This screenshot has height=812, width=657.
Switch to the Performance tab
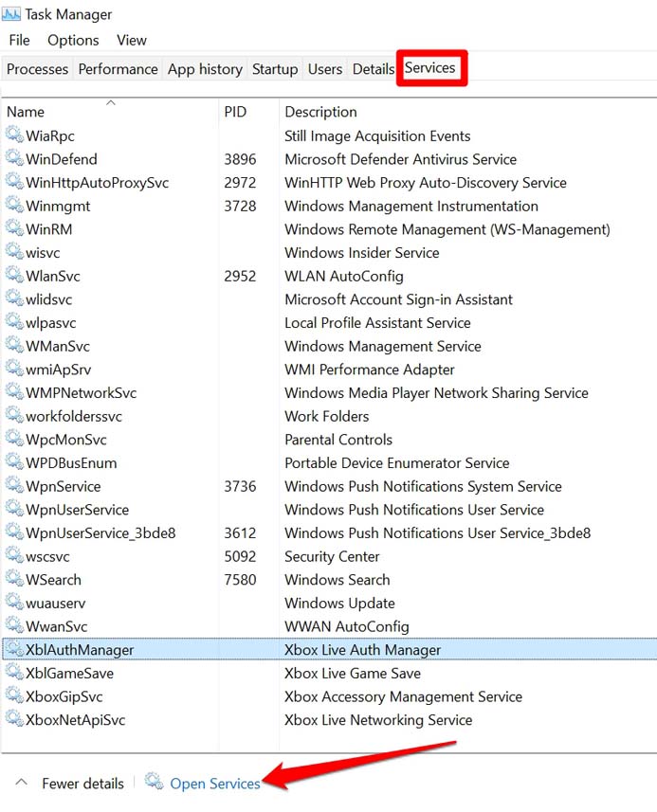[x=119, y=69]
